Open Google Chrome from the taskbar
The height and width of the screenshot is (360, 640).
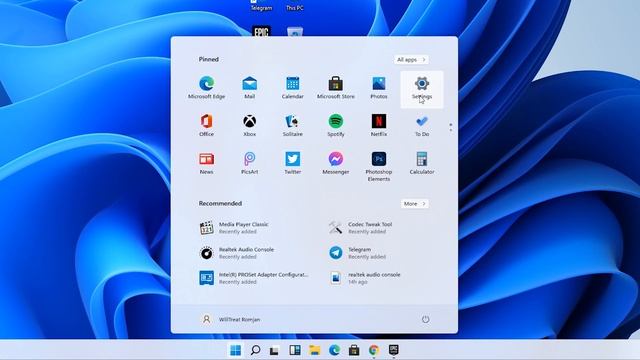pyautogui.click(x=374, y=350)
